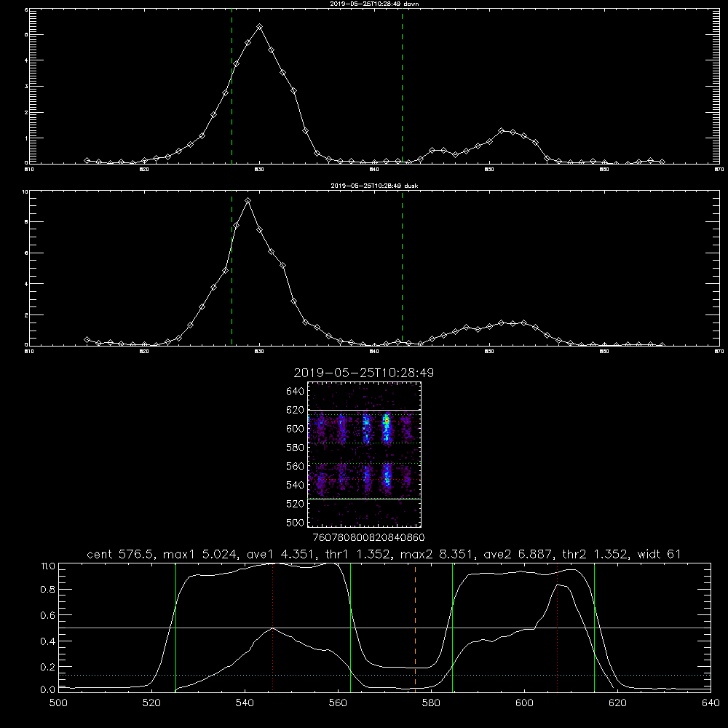Click the 500 x-axis label of bottom plot
The height and width of the screenshot is (728, 728).
[x=58, y=703]
